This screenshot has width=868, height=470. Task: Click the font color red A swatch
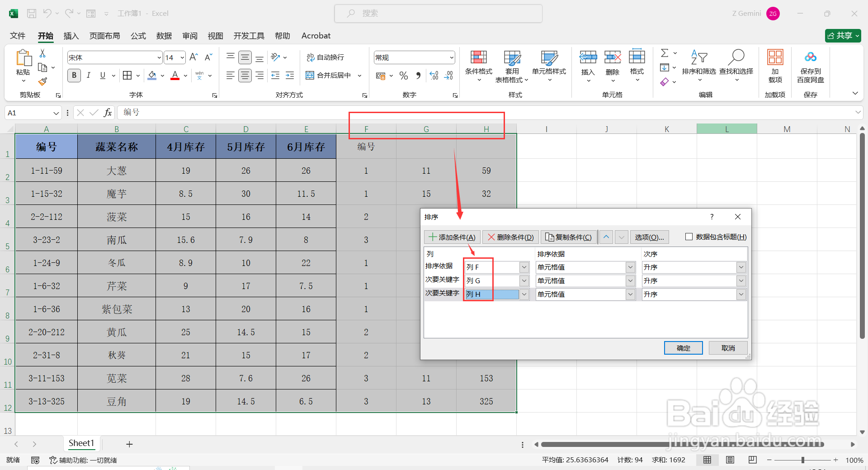[175, 76]
